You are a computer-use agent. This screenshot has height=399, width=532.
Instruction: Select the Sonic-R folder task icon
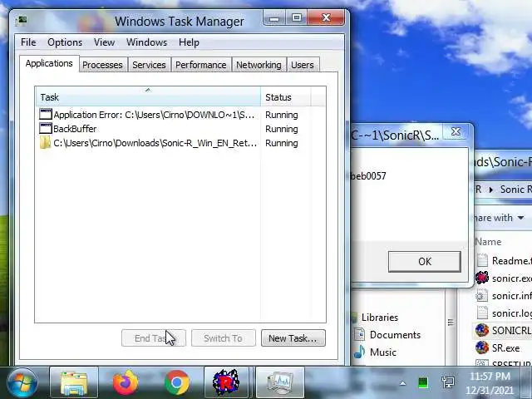(45, 143)
